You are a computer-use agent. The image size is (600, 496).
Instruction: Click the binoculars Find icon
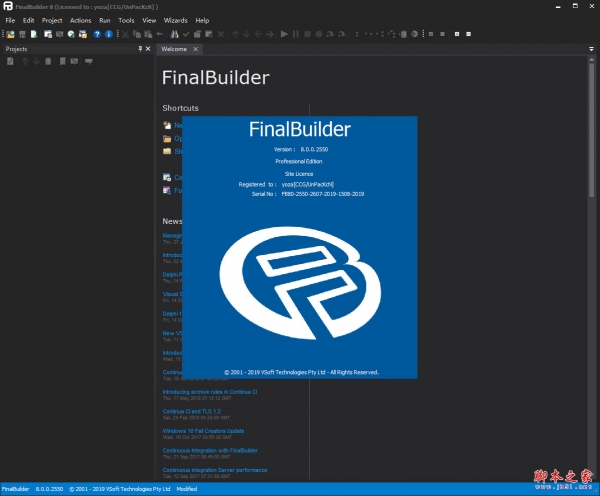pos(174,34)
